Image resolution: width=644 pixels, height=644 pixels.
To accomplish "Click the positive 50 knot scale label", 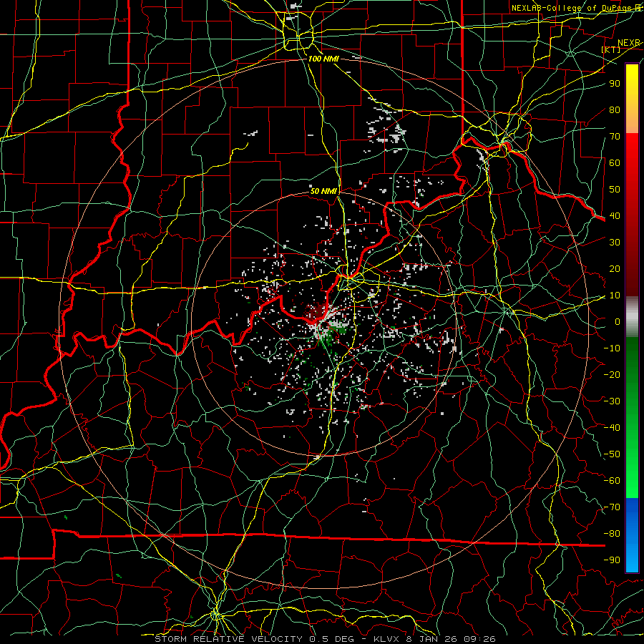I will tap(615, 190).
